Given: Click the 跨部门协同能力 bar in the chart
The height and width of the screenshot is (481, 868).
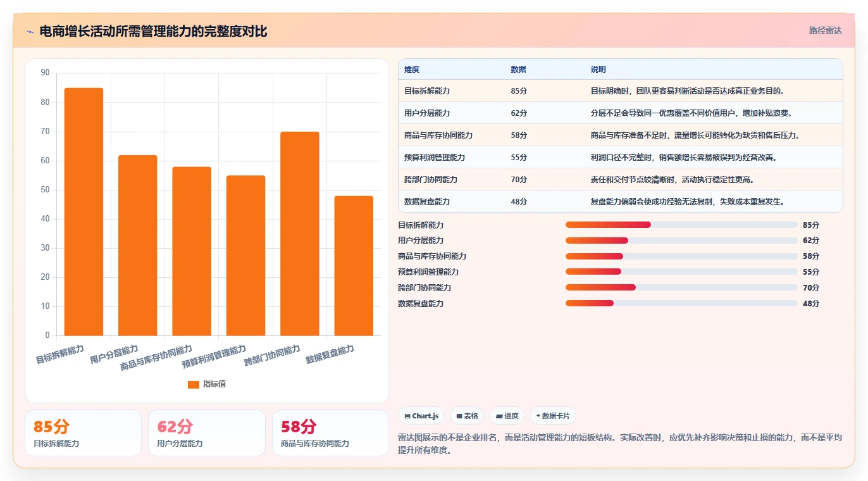Looking at the screenshot, I should click(x=300, y=234).
